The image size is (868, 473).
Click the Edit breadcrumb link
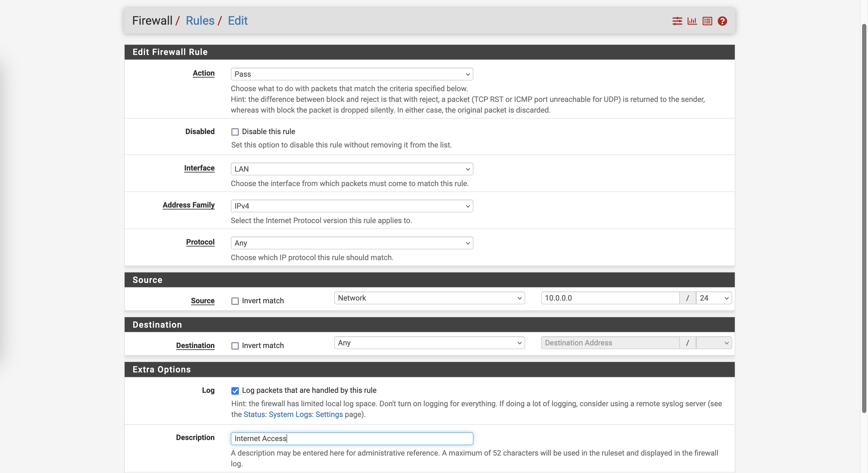(238, 21)
